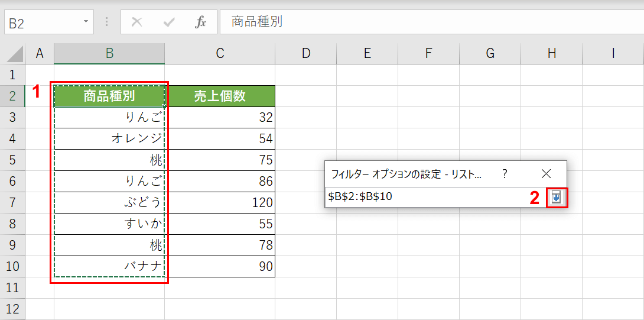The image size is (644, 320).
Task: Select column G header
Action: [490, 54]
